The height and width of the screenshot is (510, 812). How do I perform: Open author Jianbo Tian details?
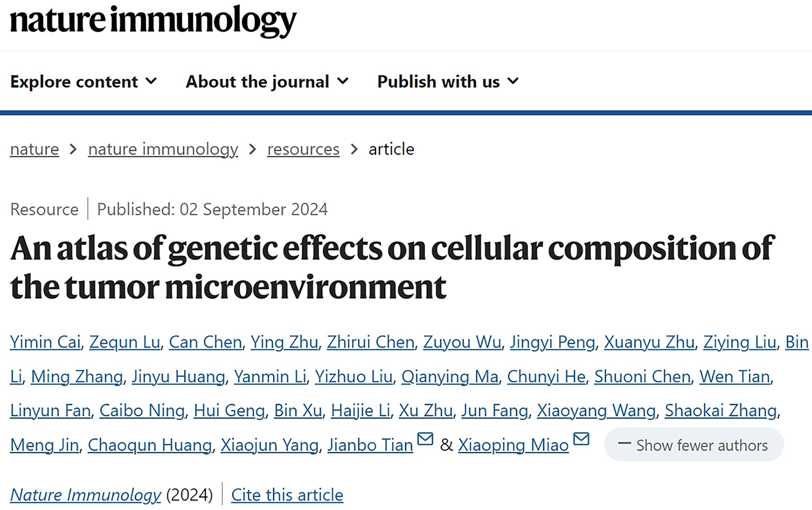(x=370, y=445)
